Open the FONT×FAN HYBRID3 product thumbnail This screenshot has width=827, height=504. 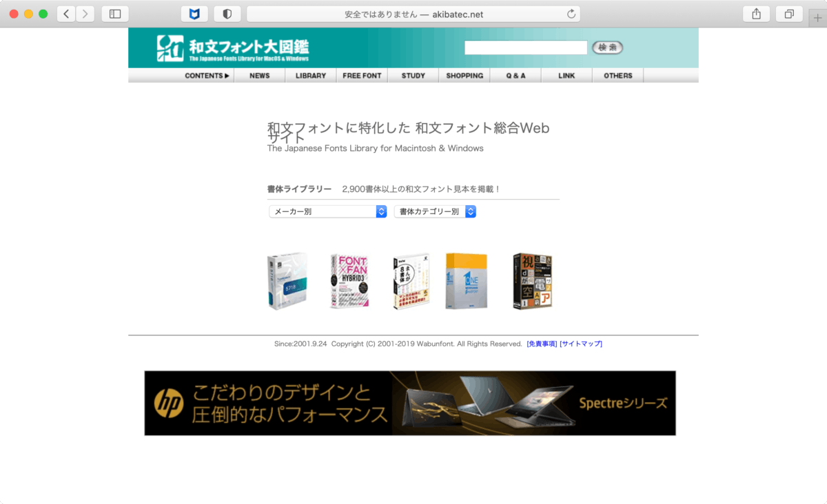tap(349, 281)
